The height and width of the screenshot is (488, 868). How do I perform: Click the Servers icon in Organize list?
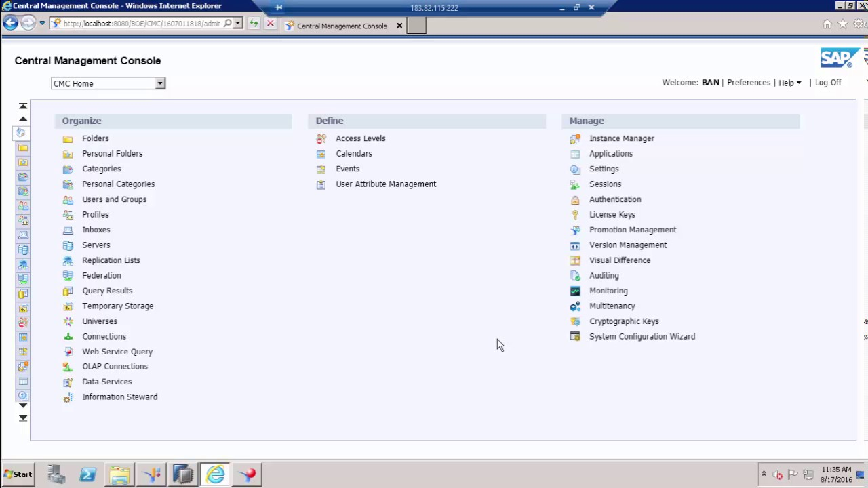click(x=68, y=245)
